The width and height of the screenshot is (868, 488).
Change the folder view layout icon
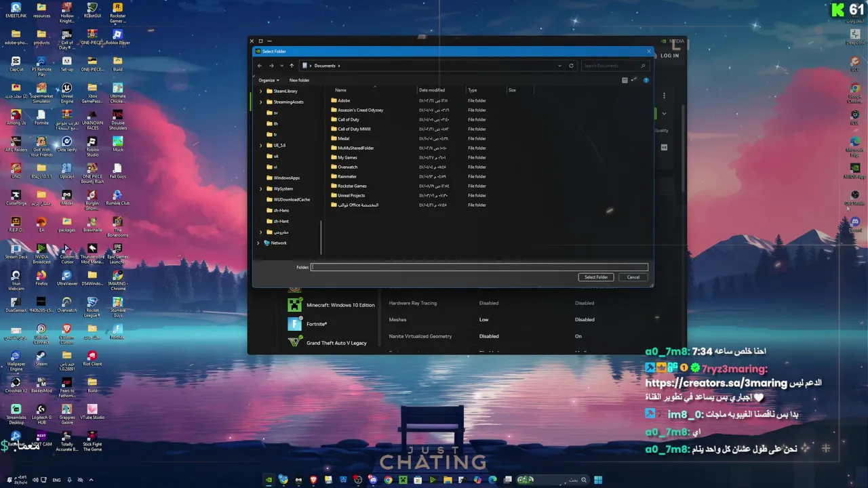(x=625, y=80)
